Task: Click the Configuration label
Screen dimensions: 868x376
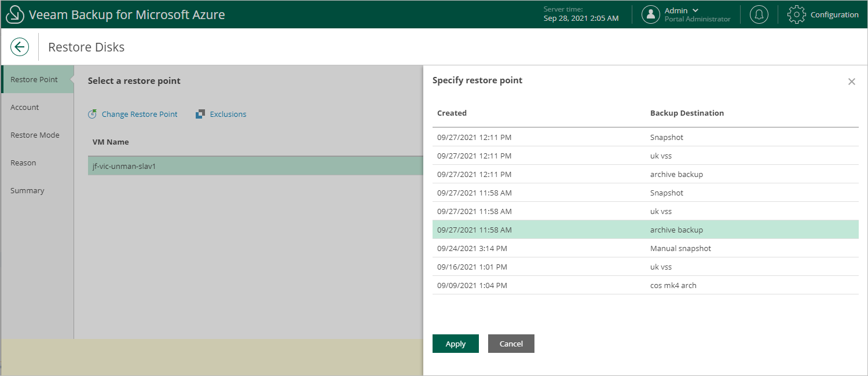Action: pyautogui.click(x=834, y=14)
